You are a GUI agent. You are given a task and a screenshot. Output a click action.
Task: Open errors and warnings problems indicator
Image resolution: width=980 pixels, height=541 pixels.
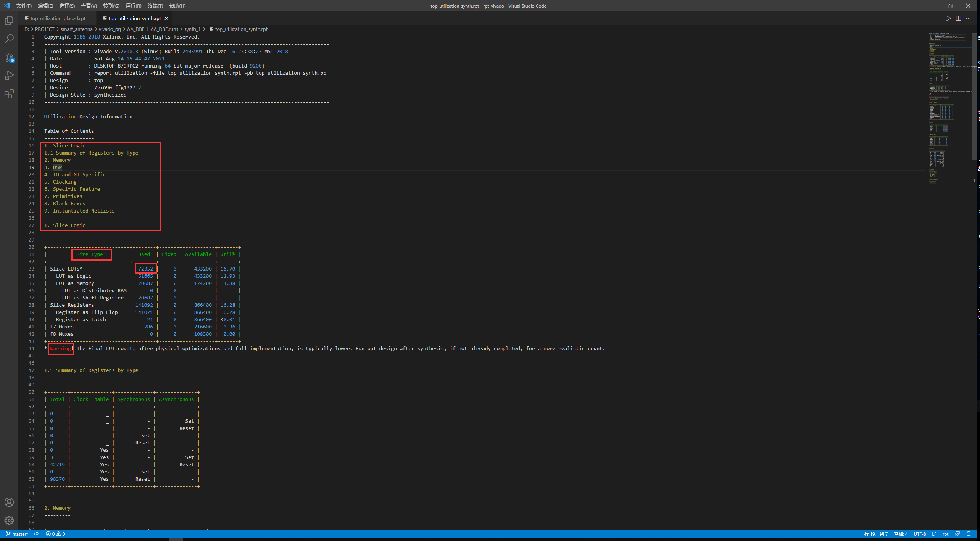(x=56, y=534)
